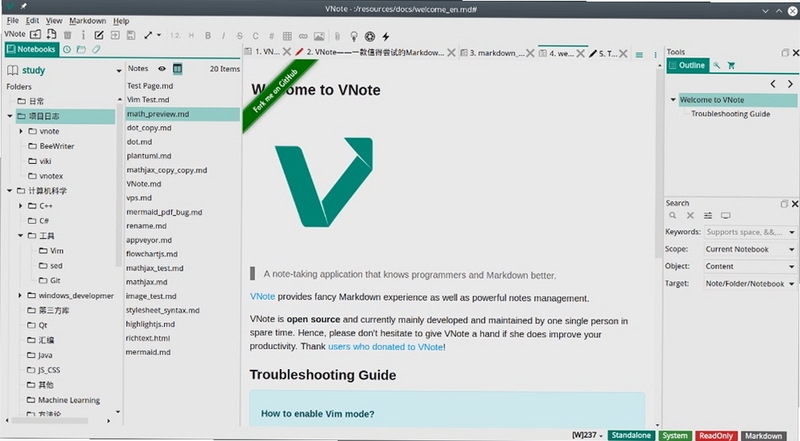Open the users who donated to VNote link
800x441 pixels.
(x=385, y=347)
